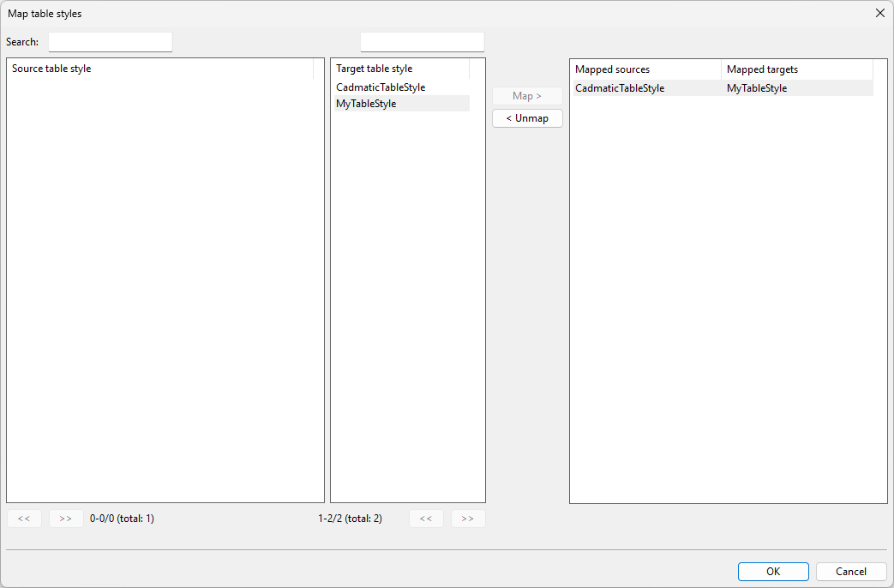This screenshot has height=588, width=894.
Task: Focus the target table style search box
Action: click(422, 42)
